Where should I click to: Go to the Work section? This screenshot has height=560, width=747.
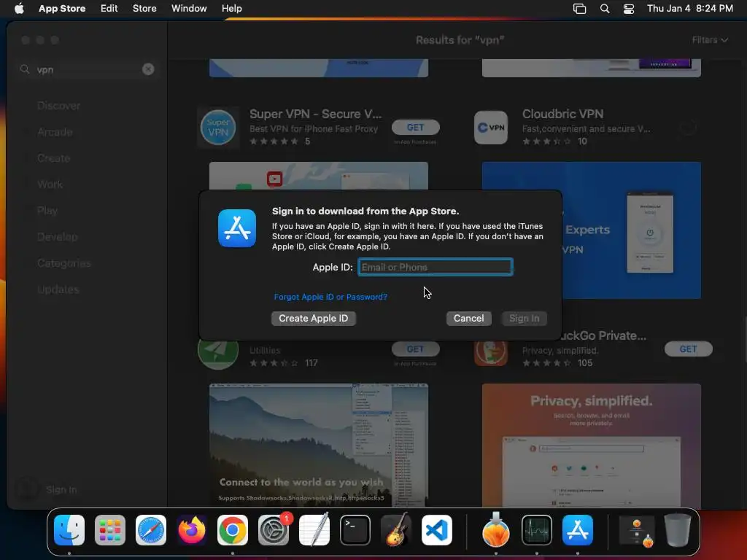tap(50, 184)
